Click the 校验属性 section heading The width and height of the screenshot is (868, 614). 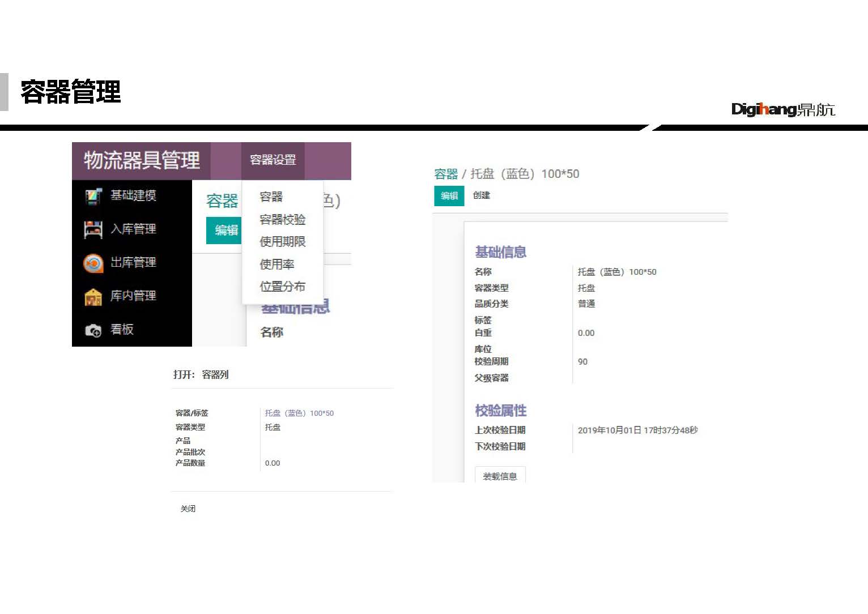pyautogui.click(x=500, y=410)
